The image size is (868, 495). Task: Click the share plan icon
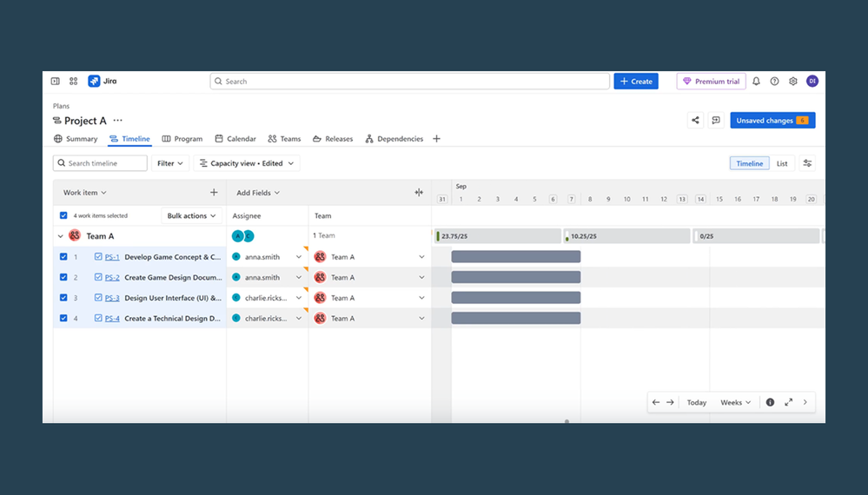pyautogui.click(x=695, y=120)
